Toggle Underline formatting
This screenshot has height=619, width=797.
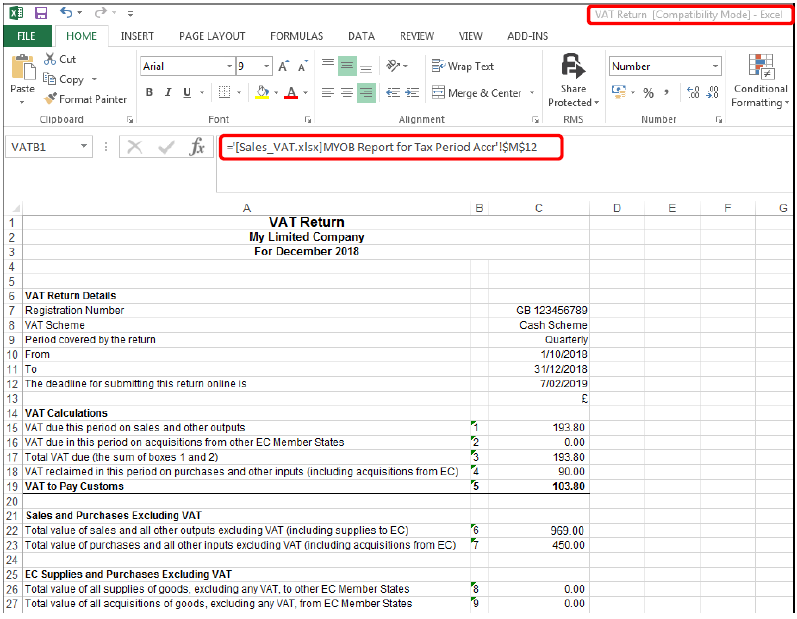coord(187,92)
